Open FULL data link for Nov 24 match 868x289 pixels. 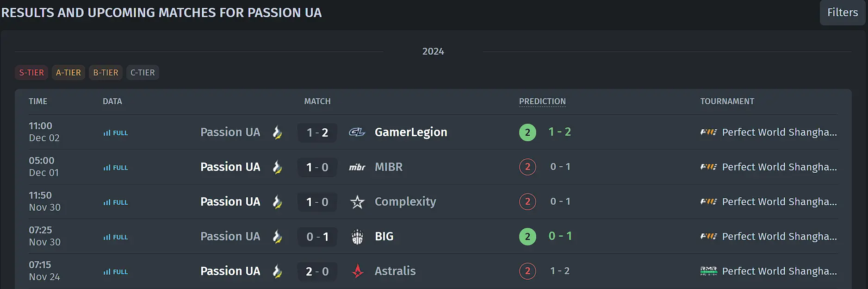[116, 272]
